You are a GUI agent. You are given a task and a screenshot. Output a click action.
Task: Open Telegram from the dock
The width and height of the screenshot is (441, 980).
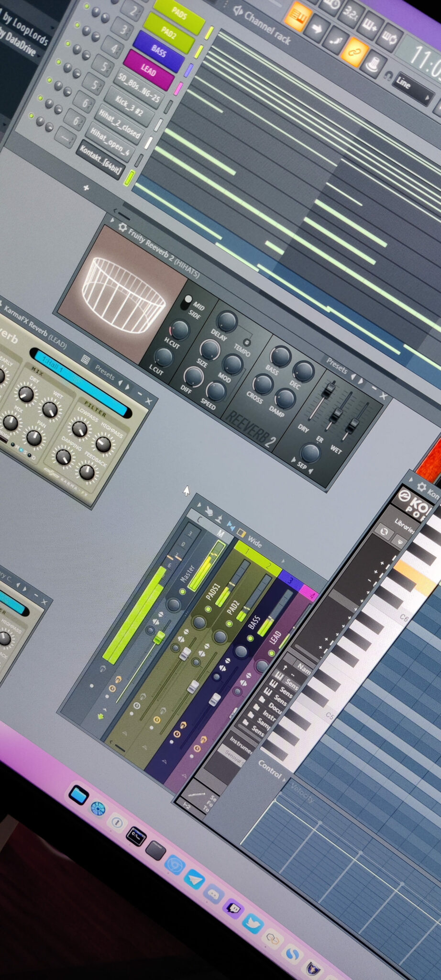(195, 880)
